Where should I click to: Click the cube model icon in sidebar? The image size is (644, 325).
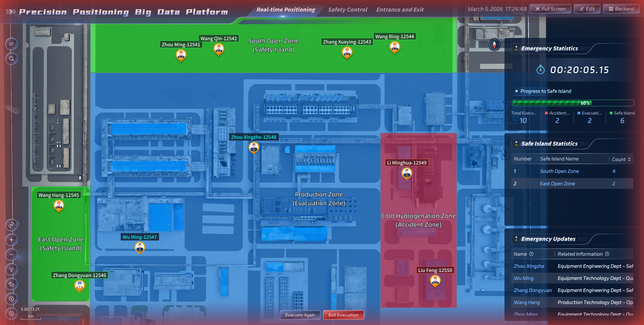click(11, 299)
